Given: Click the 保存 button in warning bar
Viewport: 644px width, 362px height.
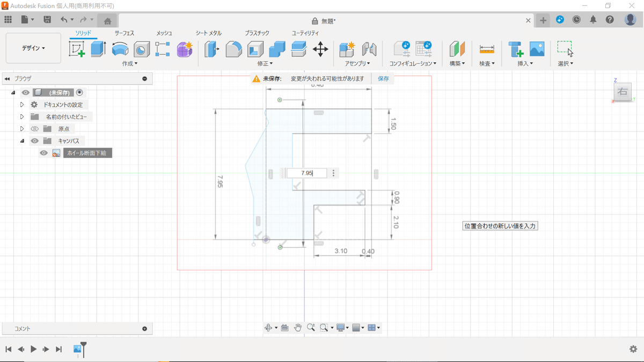Looking at the screenshot, I should pos(383,78).
